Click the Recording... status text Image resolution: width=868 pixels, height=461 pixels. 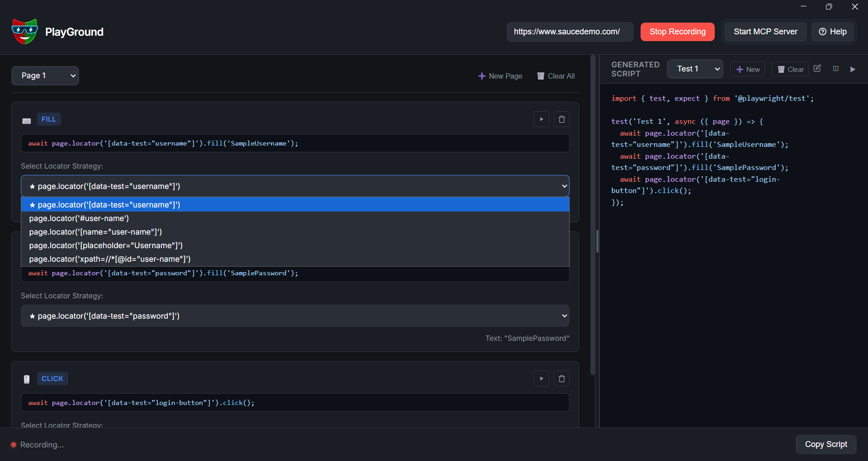click(42, 445)
